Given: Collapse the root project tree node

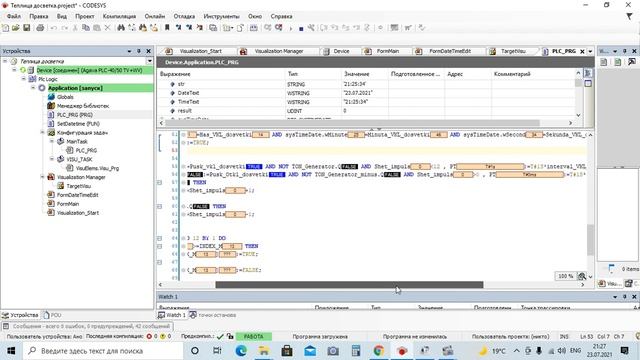Looking at the screenshot, I should [5, 61].
